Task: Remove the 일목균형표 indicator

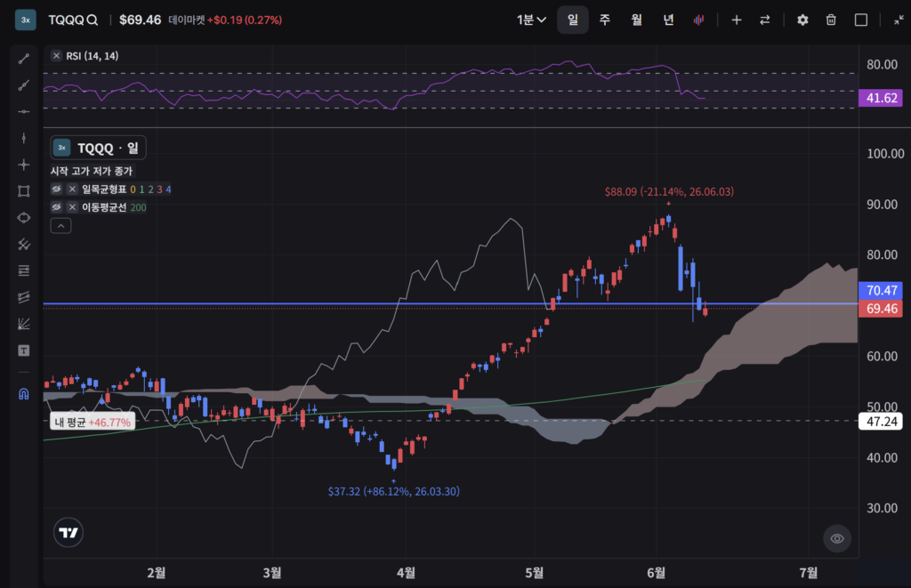Action: (x=72, y=189)
